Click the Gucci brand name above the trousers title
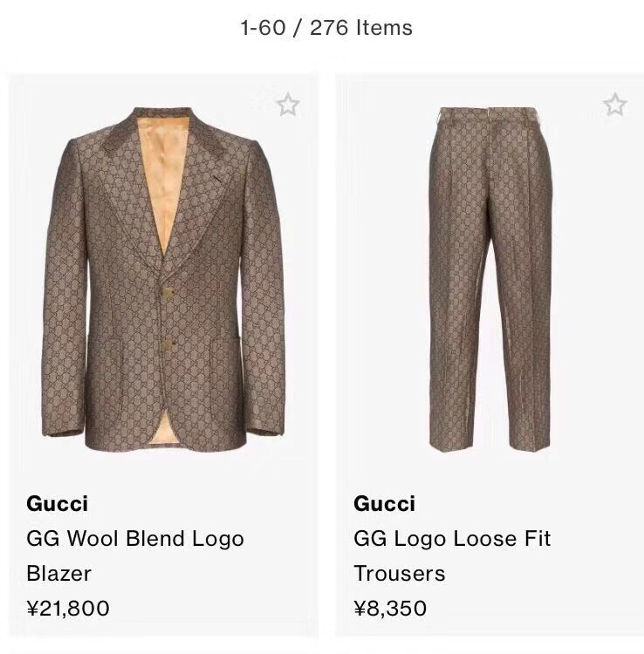644x654 pixels. (x=384, y=503)
